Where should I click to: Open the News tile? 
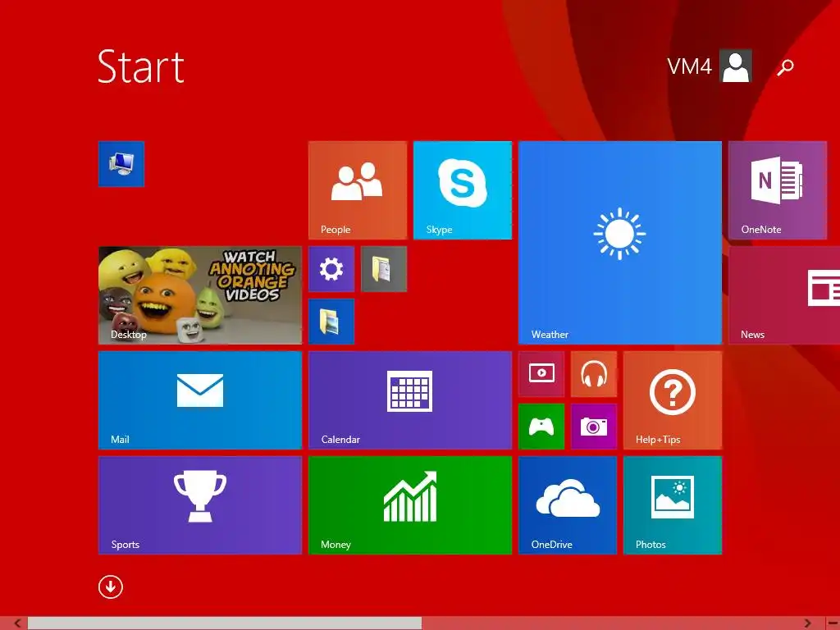(x=784, y=295)
